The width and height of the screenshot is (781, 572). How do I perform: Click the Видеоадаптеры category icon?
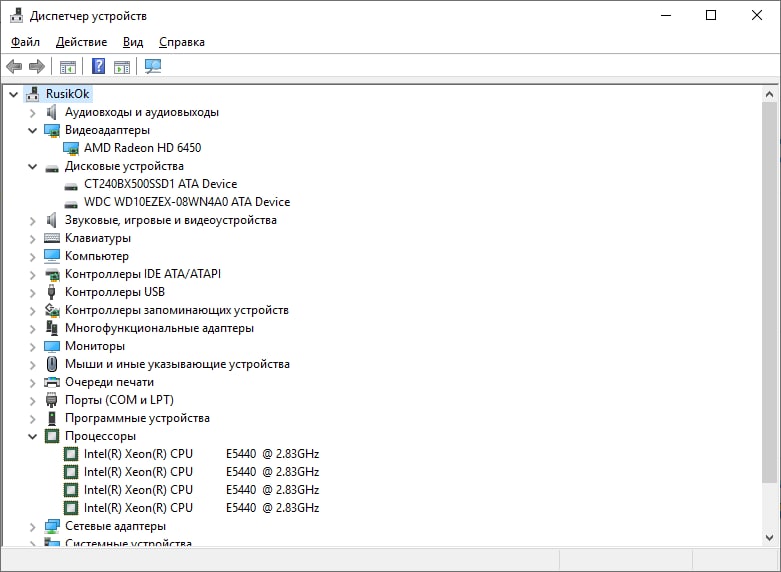click(x=52, y=130)
